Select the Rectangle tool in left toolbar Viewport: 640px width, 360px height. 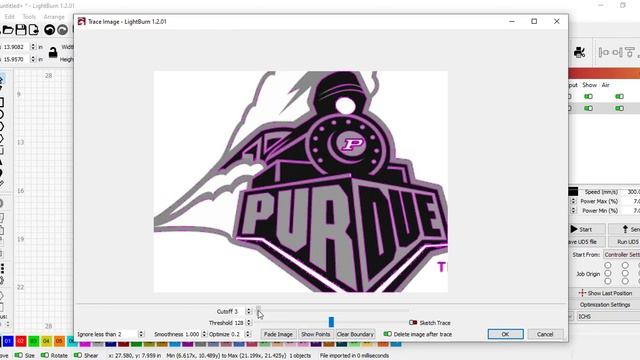tap(2, 102)
